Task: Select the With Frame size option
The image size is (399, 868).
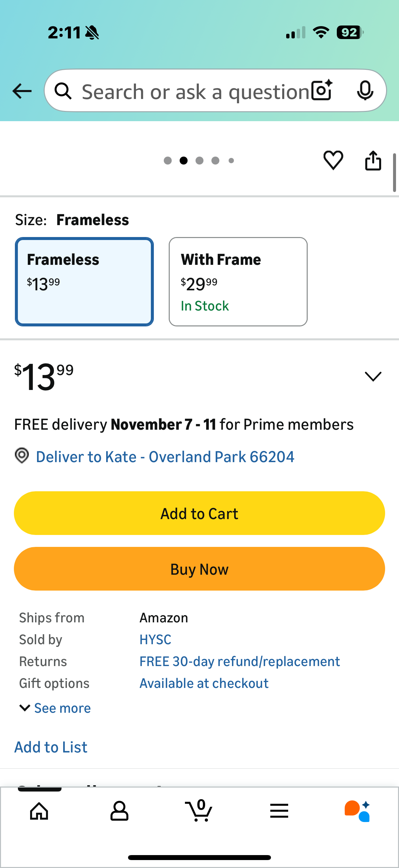Action: 238,281
